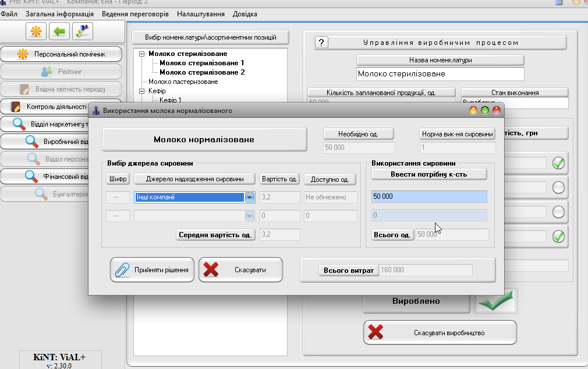588x369 pixels.
Task: Click the Кількість запланованої продукції label
Action: [381, 92]
